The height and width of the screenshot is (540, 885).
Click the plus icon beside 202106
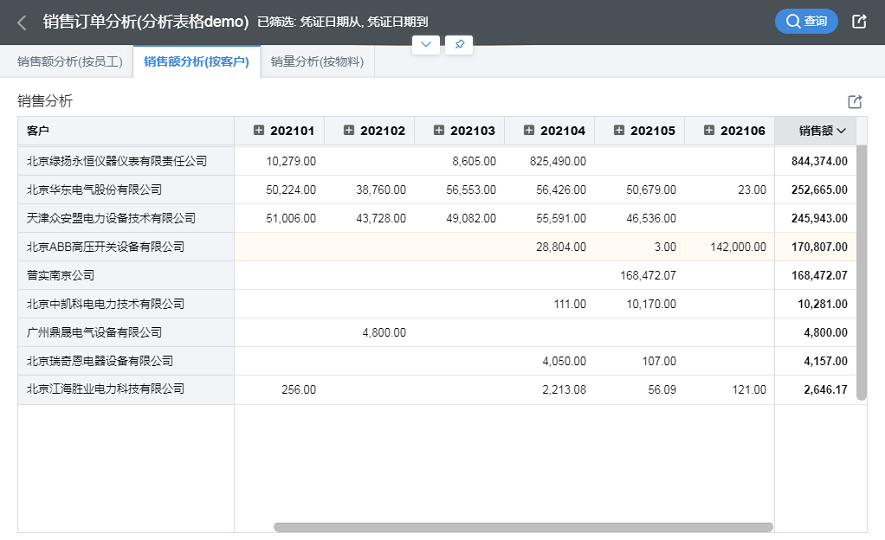coord(709,131)
